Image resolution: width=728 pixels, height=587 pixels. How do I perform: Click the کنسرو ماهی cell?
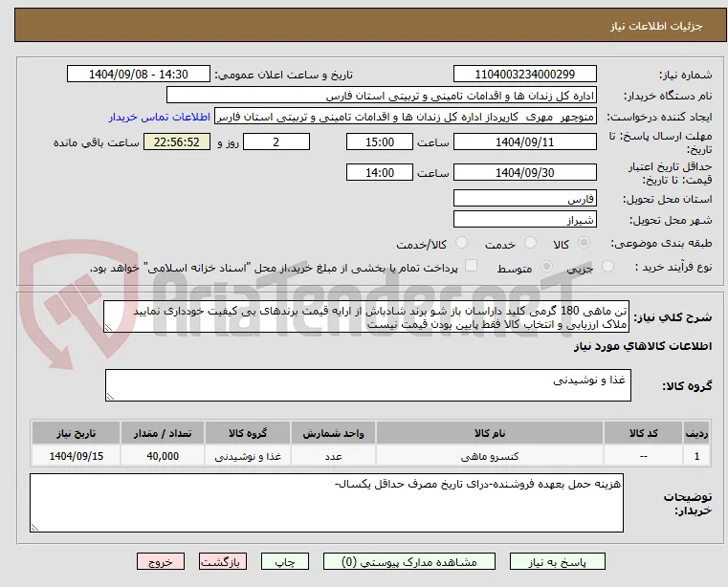490,456
